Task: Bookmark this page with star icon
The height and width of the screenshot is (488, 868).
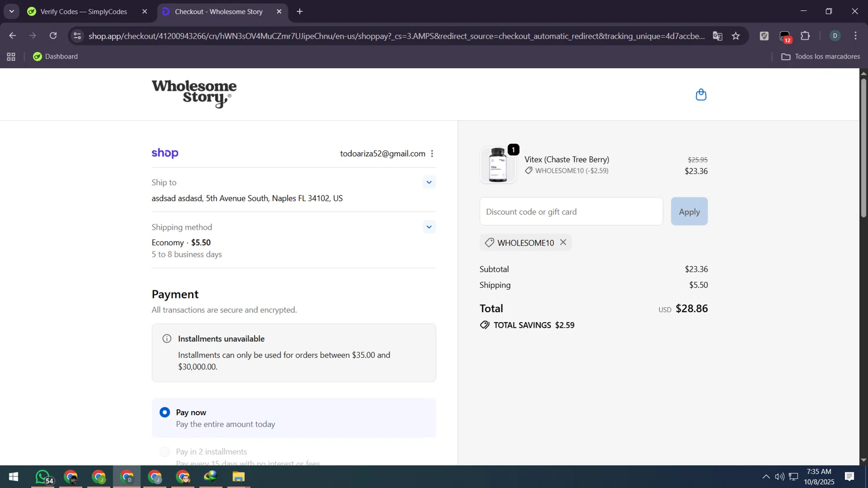Action: (736, 36)
